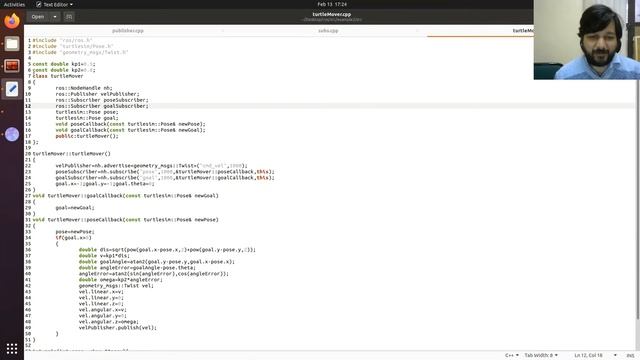
Task: Launch Firefox from the dock
Action: (x=12, y=21)
